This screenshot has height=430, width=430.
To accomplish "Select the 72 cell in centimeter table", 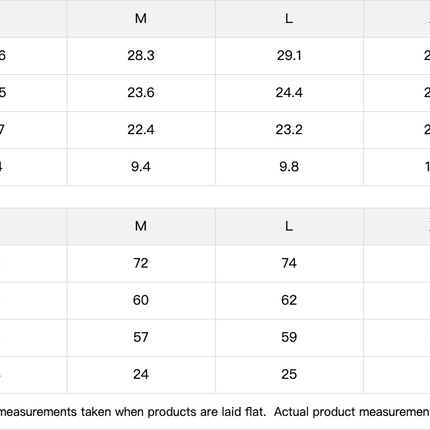I will click(141, 263).
